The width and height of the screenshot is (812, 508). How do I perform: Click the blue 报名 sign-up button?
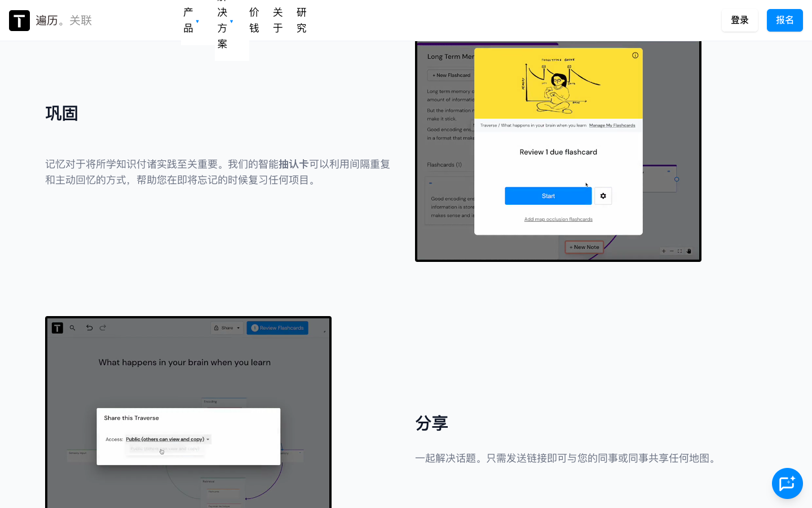[x=784, y=20]
